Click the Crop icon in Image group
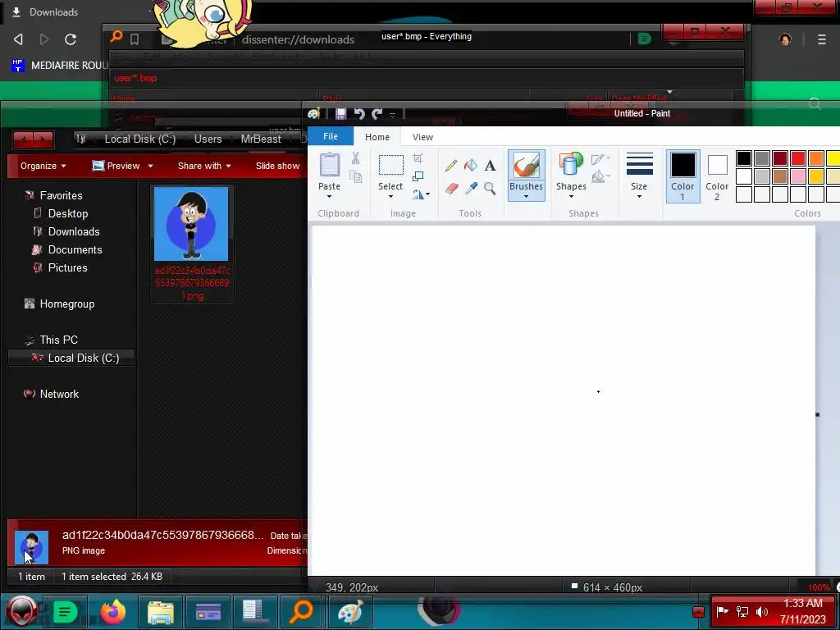 [x=418, y=158]
